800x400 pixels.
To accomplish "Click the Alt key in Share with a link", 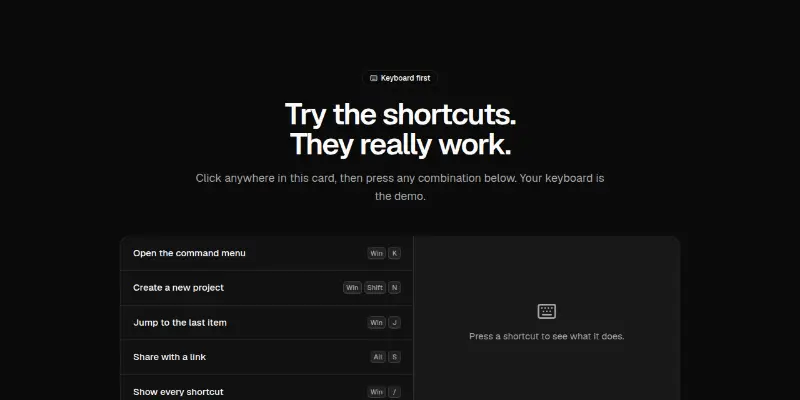I will click(x=378, y=357).
